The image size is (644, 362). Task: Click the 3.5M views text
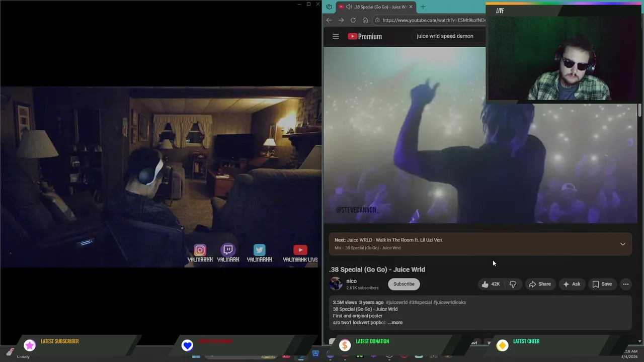pos(345,302)
